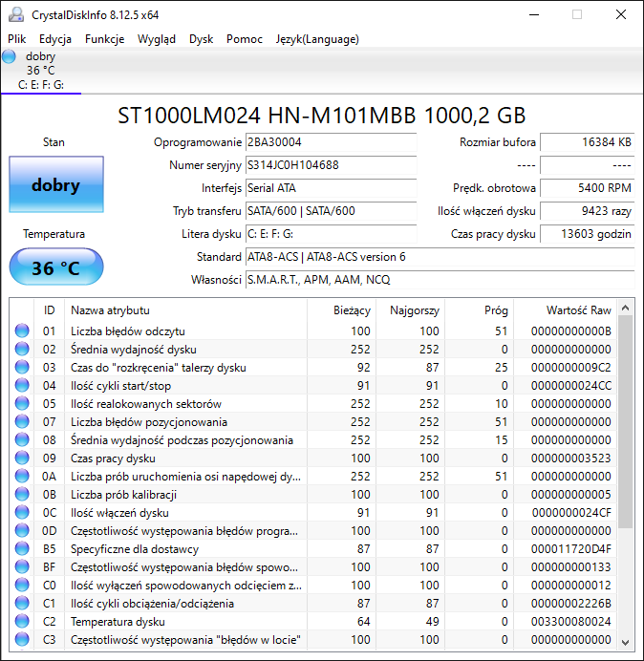644x661 pixels.
Task: Click the rotation speed value 5400 RPM
Action: 587,187
